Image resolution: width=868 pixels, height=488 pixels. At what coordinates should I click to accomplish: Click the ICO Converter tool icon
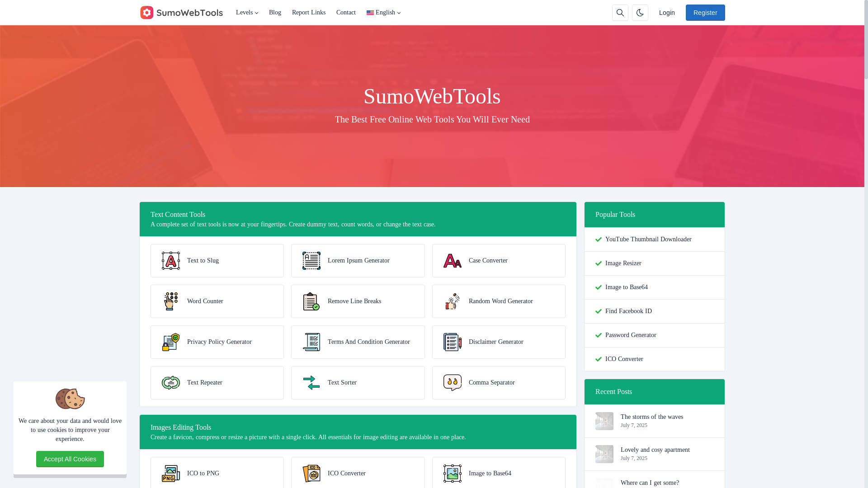coord(311,474)
